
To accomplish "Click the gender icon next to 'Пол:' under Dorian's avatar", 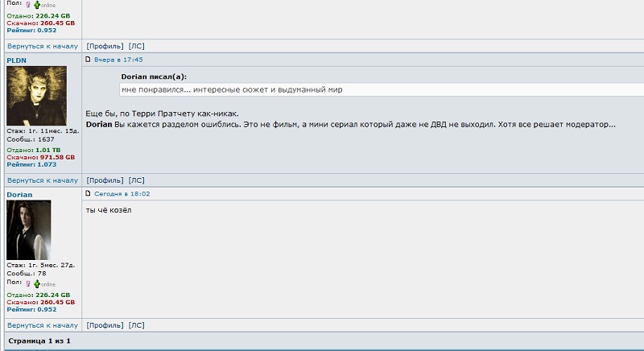I will (x=27, y=284).
